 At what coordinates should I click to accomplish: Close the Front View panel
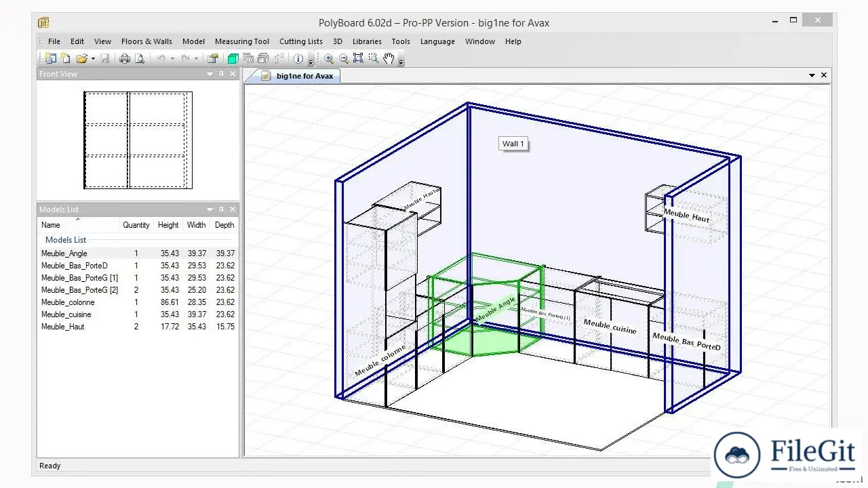pos(233,74)
